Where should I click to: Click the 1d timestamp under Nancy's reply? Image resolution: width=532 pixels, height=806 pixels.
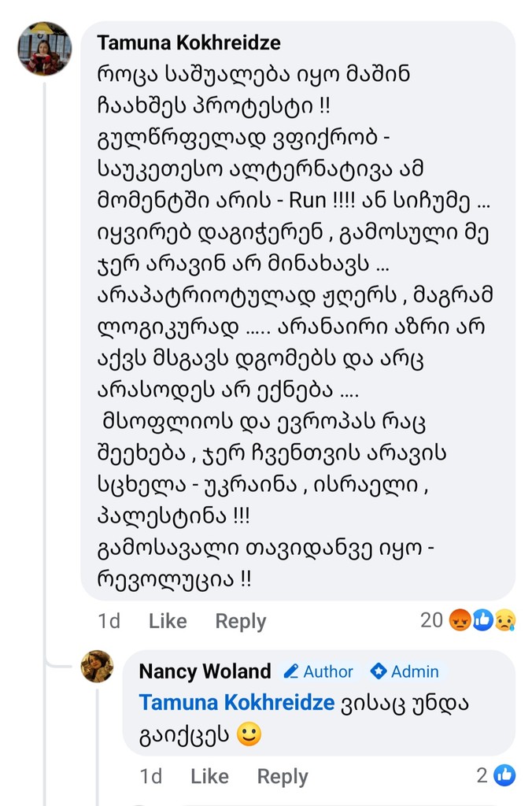(151, 777)
